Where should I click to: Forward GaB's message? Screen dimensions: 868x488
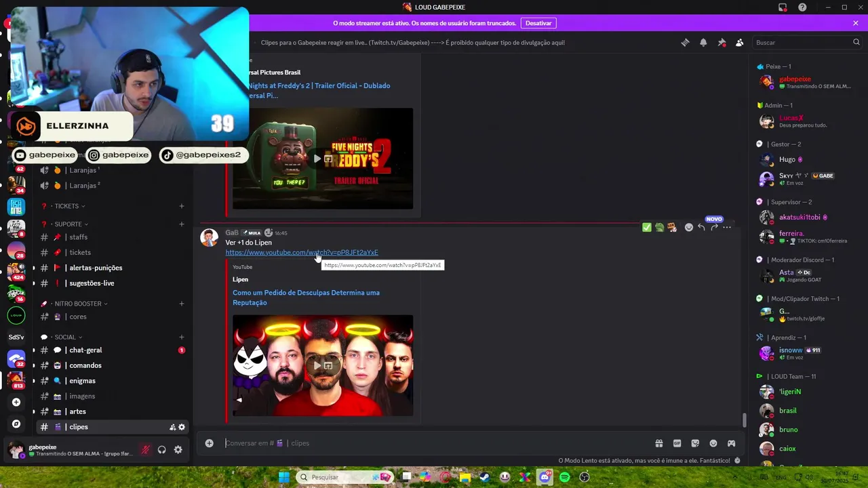(714, 228)
